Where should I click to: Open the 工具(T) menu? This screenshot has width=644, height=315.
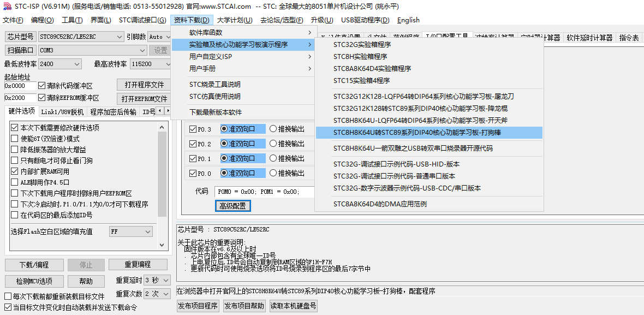tap(72, 20)
